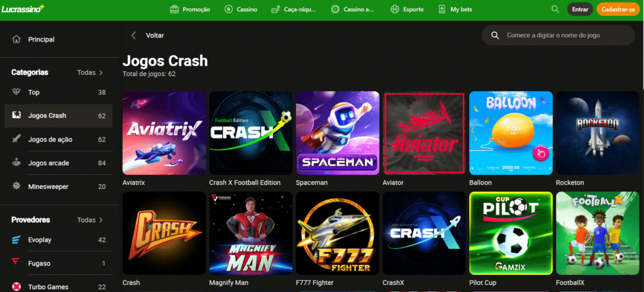Open the Cassino a... live section
644x292 pixels.
(352, 9)
